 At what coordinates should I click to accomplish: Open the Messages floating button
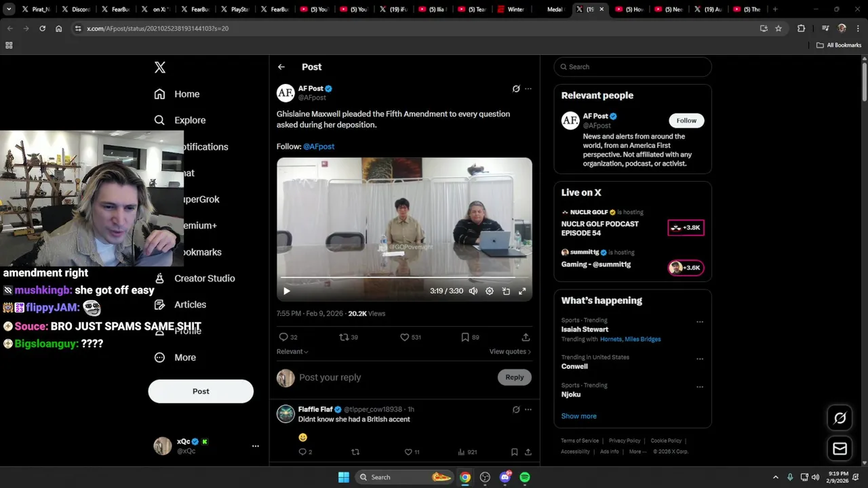tap(840, 449)
